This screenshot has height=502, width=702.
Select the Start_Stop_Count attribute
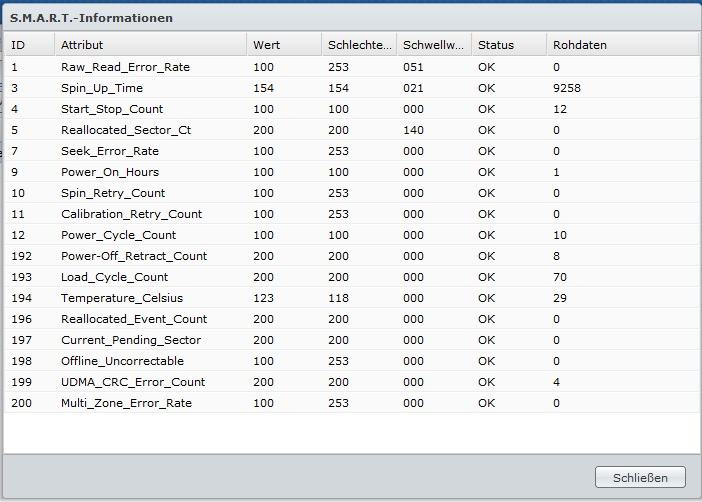point(112,109)
